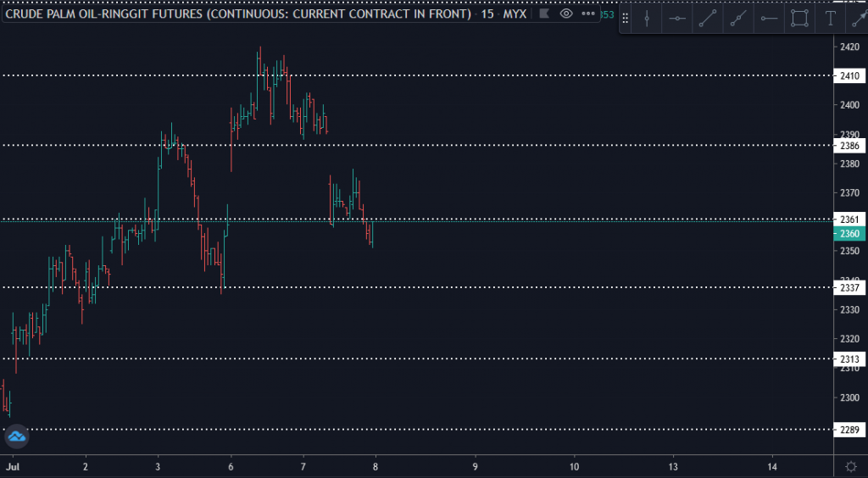Select the trend line tool
This screenshot has height=478, width=868.
[x=708, y=19]
